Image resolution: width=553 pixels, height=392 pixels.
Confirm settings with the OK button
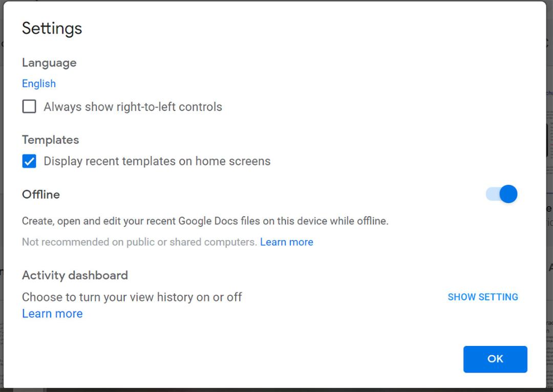[x=495, y=359]
